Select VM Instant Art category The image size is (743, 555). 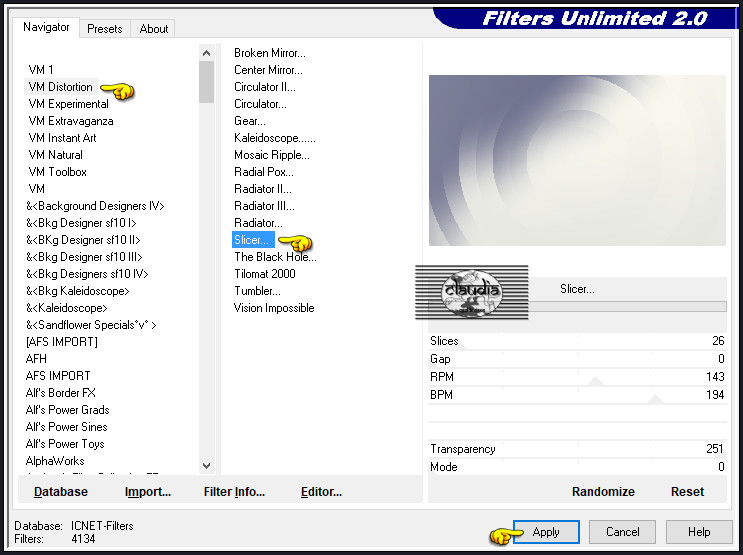(x=62, y=138)
